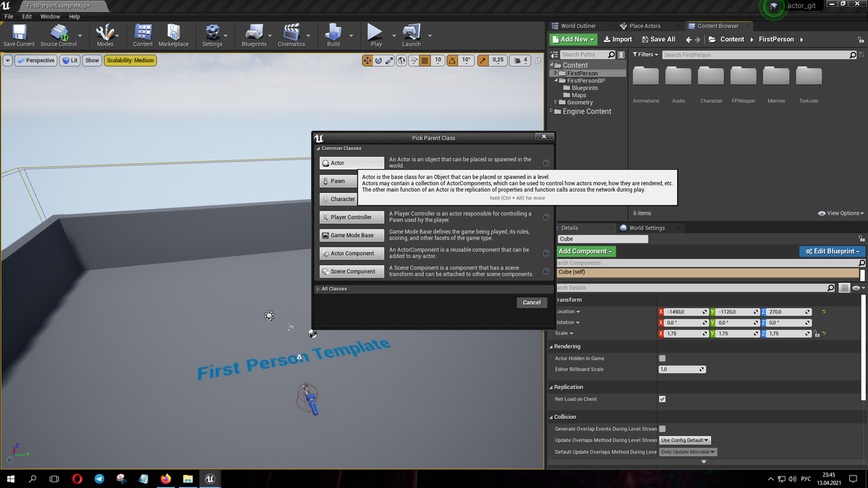This screenshot has height=488, width=868.
Task: Toggle grid snapping in viewport toolbar
Action: tap(425, 61)
